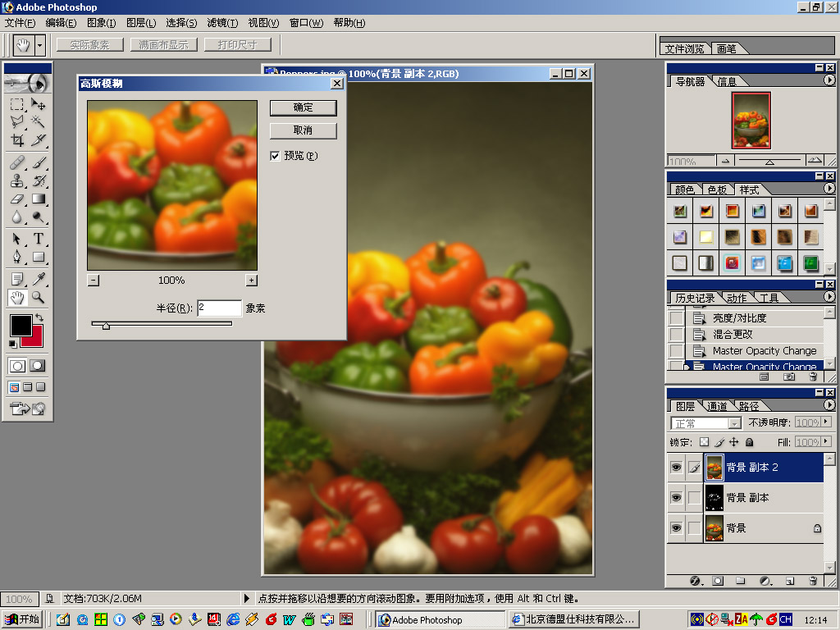Create new layer icon in Layers panel
The image size is (840, 630).
[x=790, y=581]
